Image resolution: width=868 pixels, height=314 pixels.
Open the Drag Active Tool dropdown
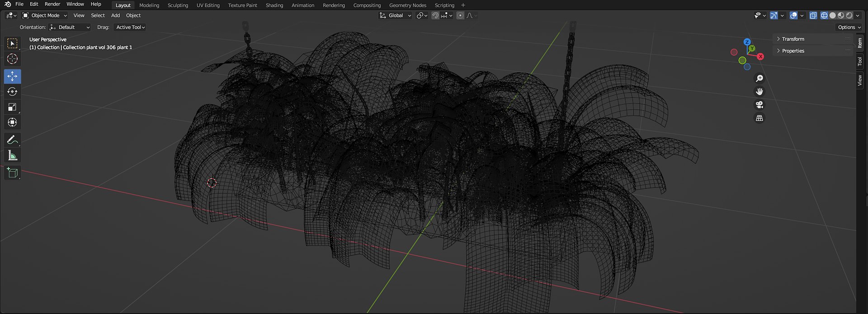point(130,27)
